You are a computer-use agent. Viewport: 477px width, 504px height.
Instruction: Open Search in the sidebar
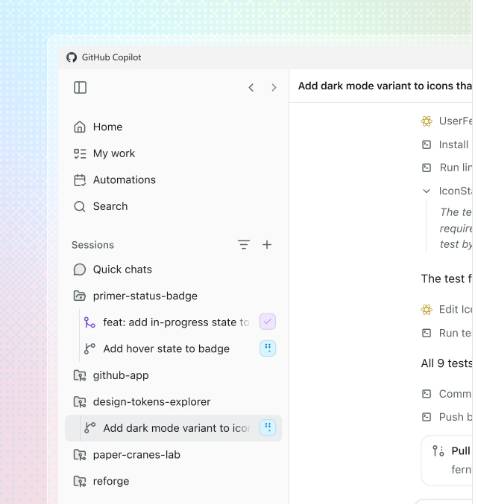pos(100,206)
